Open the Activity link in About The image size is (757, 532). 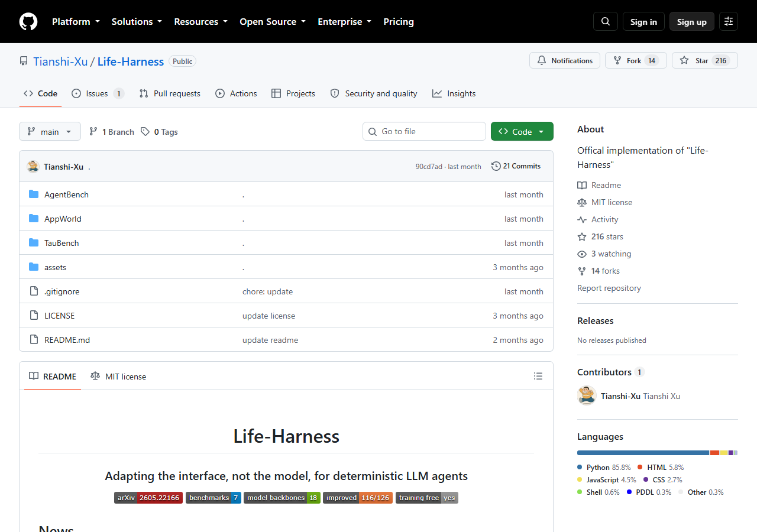tap(598, 219)
